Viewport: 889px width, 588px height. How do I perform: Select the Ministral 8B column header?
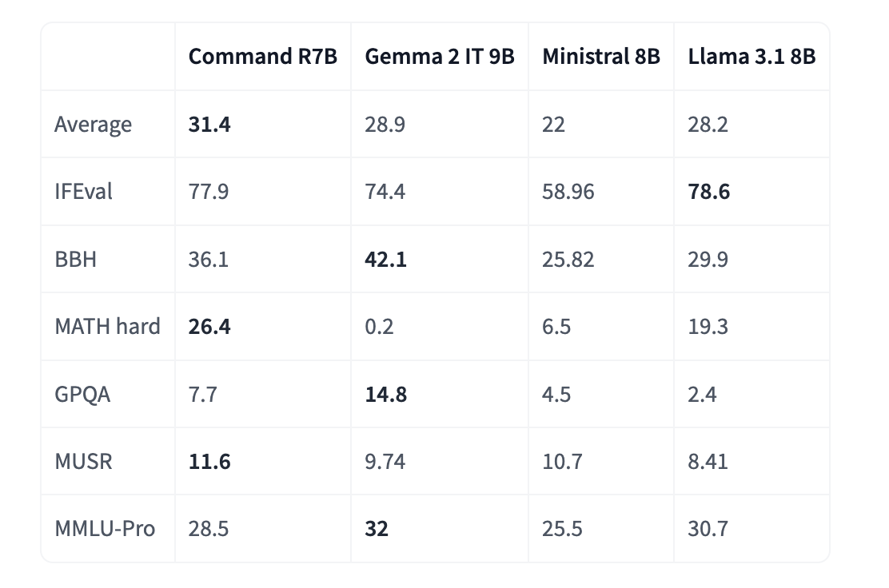point(601,57)
